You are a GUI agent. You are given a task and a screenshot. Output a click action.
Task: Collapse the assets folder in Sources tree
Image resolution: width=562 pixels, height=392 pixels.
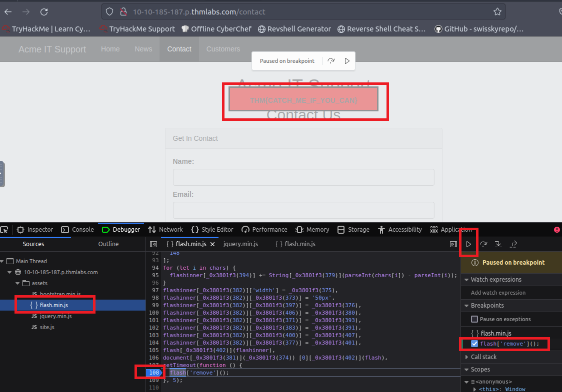(x=18, y=283)
